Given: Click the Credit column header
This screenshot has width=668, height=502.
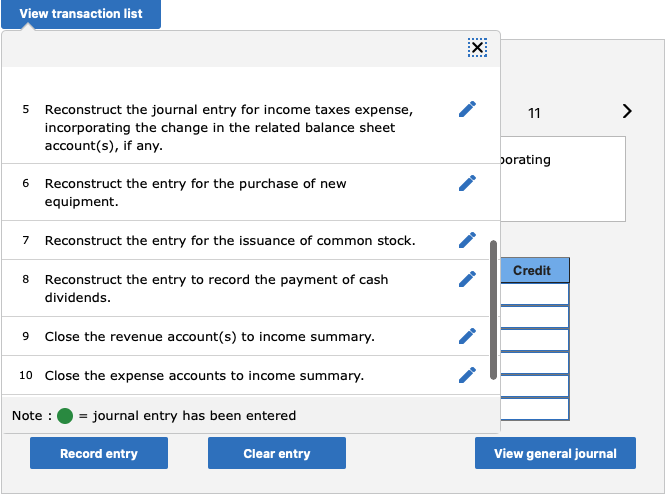Looking at the screenshot, I should pyautogui.click(x=535, y=270).
